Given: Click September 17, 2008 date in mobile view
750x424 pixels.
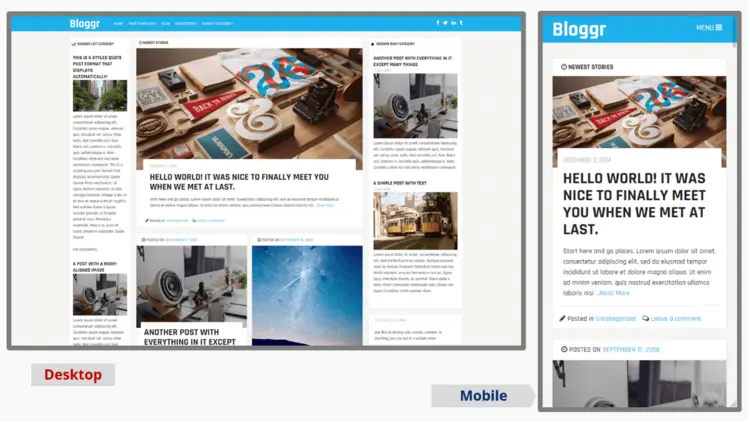Looking at the screenshot, I should point(631,350).
